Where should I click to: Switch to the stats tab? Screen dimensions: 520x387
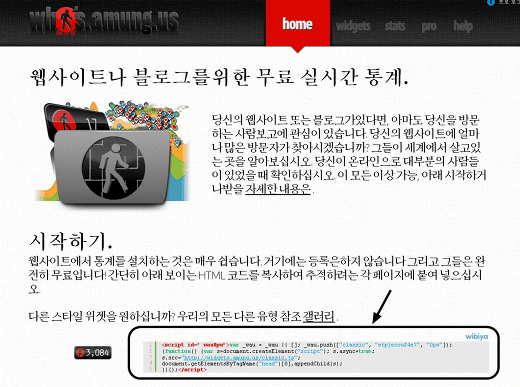395,26
